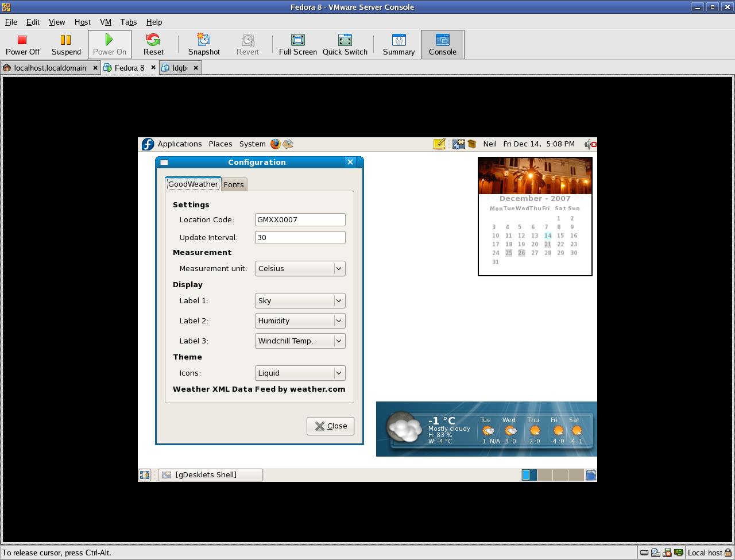This screenshot has width=735, height=560.
Task: Enter Full Screen mode
Action: click(x=297, y=45)
